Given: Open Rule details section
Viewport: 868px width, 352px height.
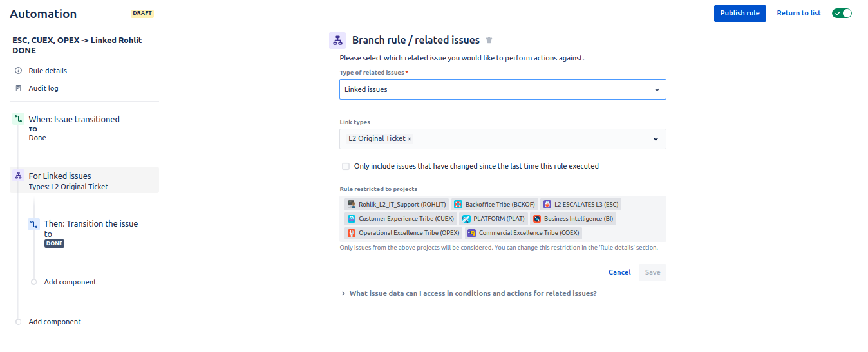Looking at the screenshot, I should pyautogui.click(x=48, y=71).
